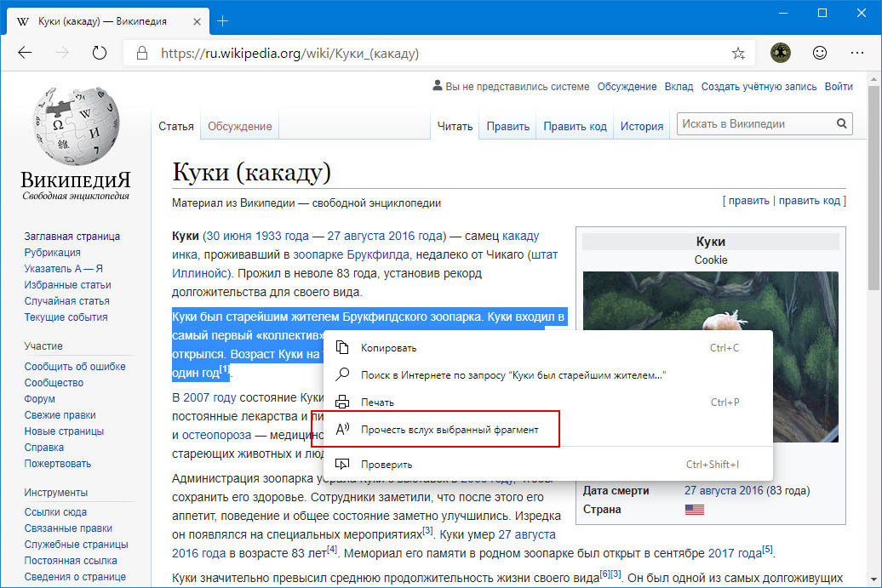Follow the остеопороза link

216,435
